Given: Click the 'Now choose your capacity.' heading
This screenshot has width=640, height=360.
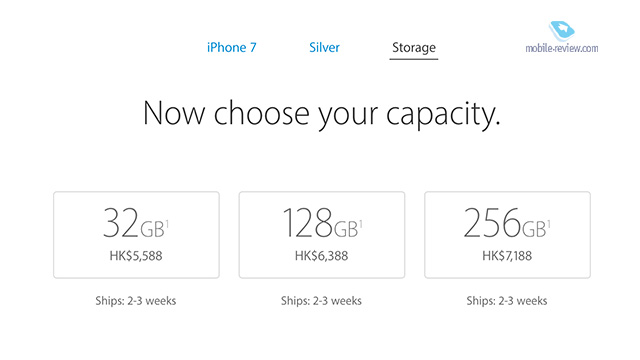Looking at the screenshot, I should click(x=322, y=114).
